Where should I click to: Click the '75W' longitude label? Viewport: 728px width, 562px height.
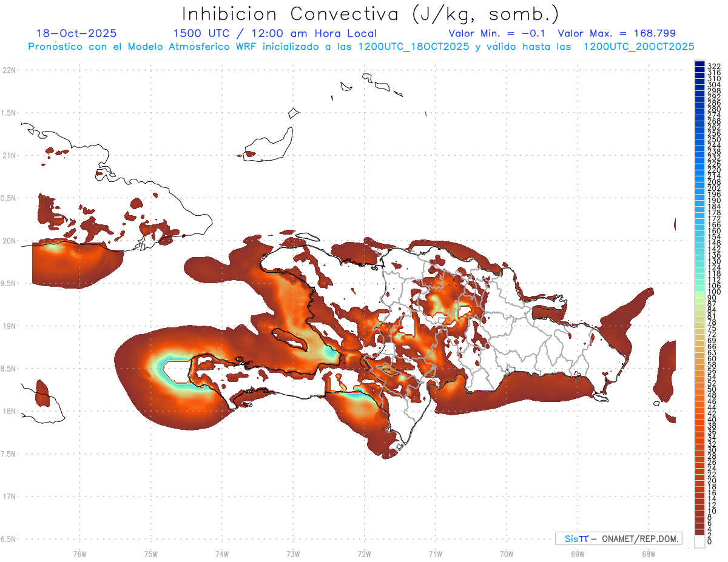coord(150,553)
